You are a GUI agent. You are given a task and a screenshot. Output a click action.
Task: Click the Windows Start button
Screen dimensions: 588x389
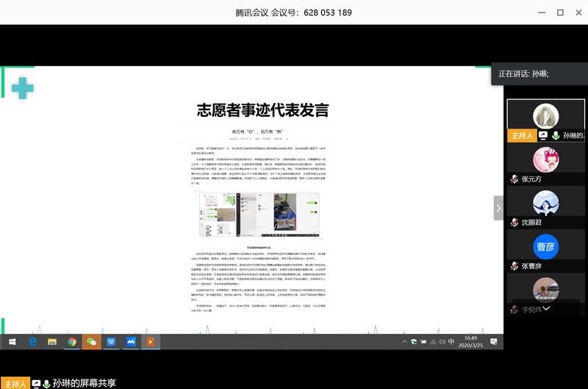(x=12, y=342)
